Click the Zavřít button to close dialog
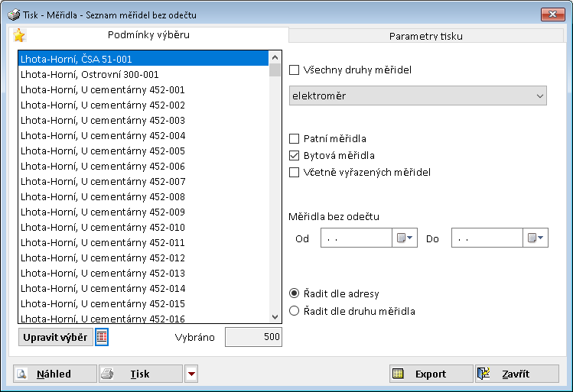Screen dimensions: 573x392 pyautogui.click(x=516, y=374)
